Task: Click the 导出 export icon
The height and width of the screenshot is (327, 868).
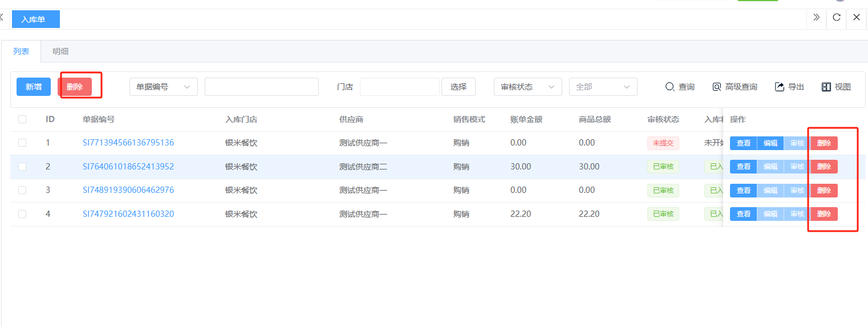Action: (x=780, y=87)
